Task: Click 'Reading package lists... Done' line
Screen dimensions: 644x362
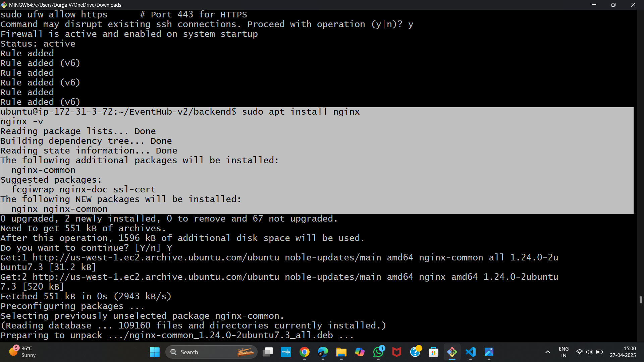Action: click(78, 131)
